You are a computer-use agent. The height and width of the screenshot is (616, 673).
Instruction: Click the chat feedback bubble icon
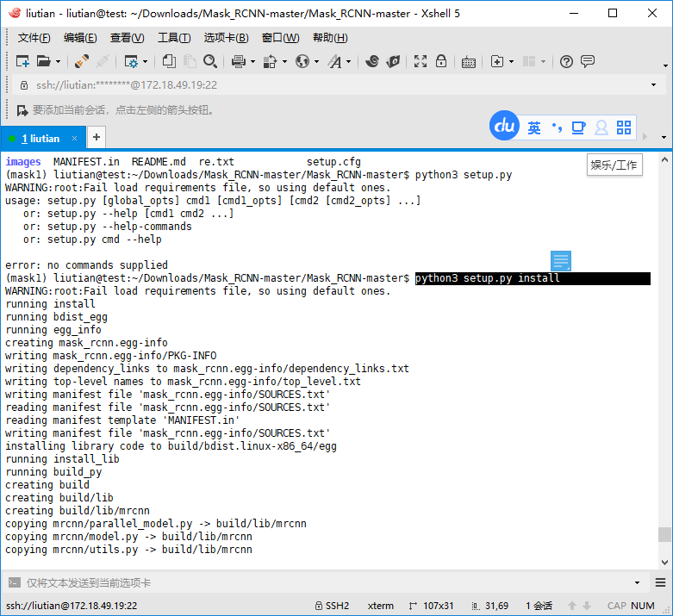pos(588,61)
